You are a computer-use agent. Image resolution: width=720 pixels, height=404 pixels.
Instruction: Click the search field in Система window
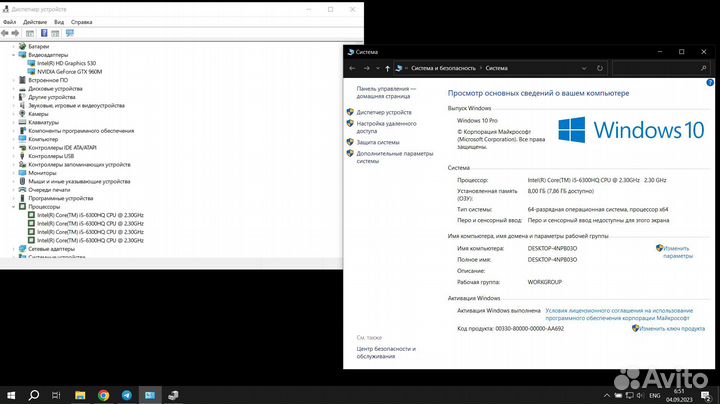coord(661,68)
